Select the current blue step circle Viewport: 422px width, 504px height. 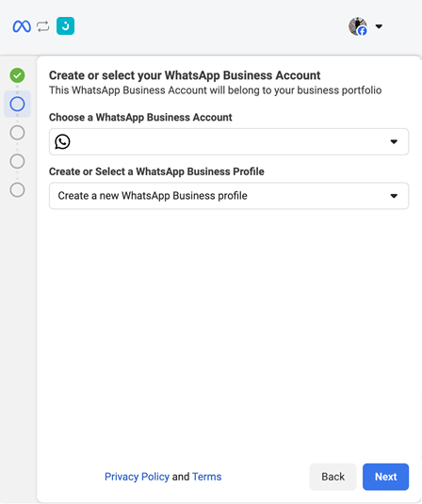point(17,105)
